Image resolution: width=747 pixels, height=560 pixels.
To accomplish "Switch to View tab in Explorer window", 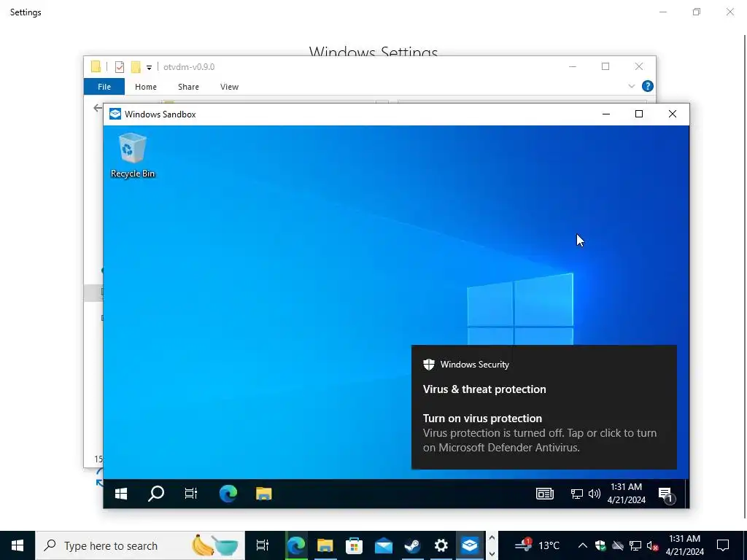I will [x=229, y=87].
